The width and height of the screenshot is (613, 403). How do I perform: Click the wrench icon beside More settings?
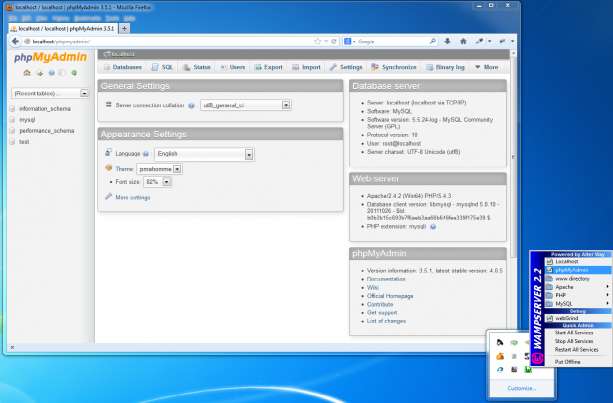tap(108, 196)
